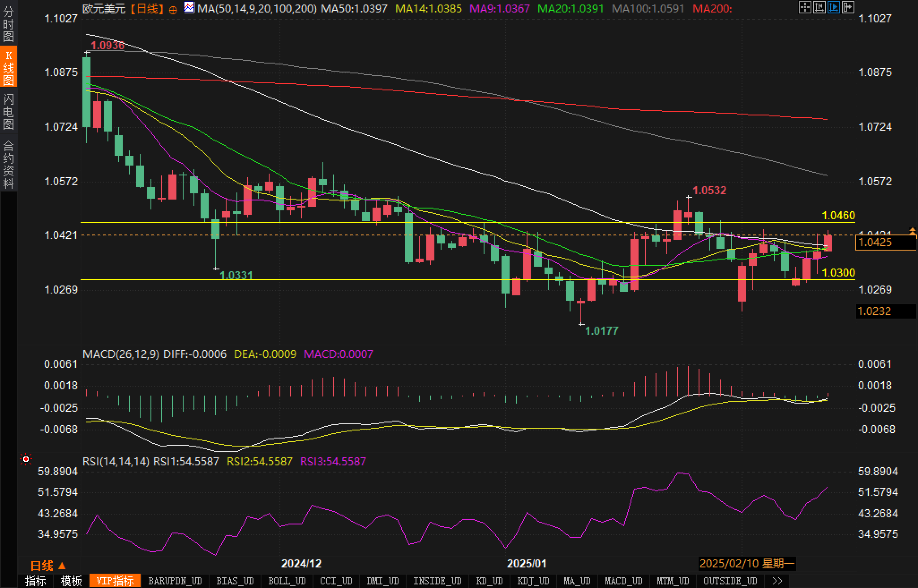Apply the MA_UD indicator
This screenshot has height=588, width=918.
tap(577, 581)
